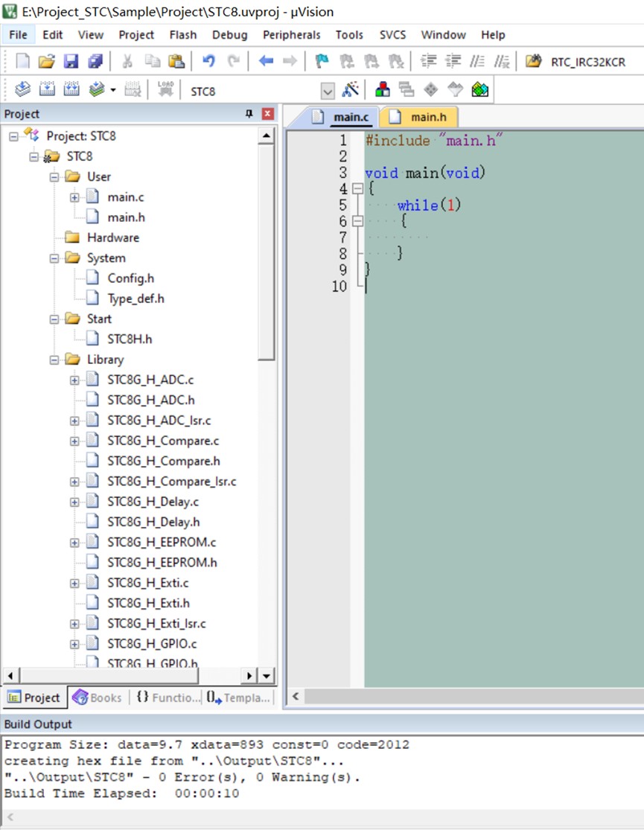Open the Batch Build icon
Screen dimensions: 644x830
[x=97, y=89]
